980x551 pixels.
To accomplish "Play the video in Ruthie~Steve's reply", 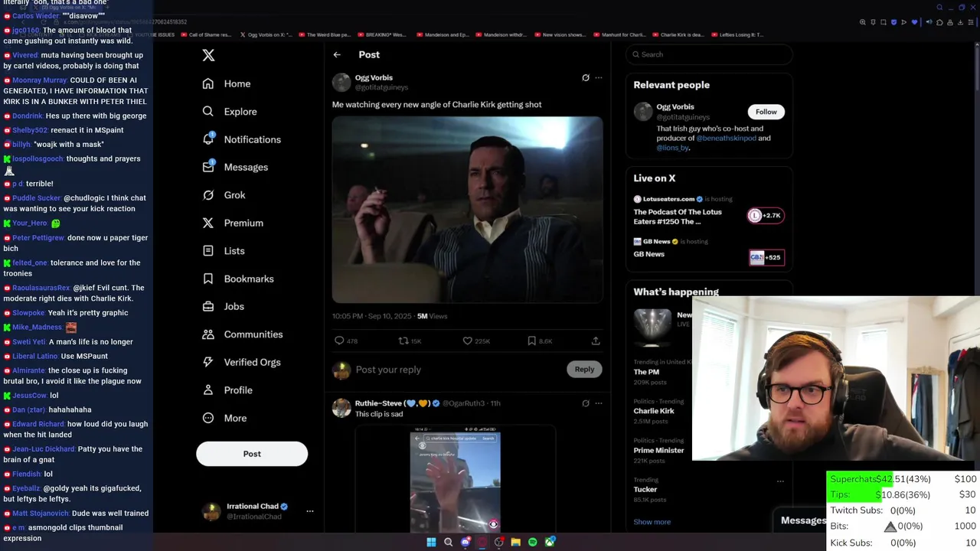I will pyautogui.click(x=456, y=481).
